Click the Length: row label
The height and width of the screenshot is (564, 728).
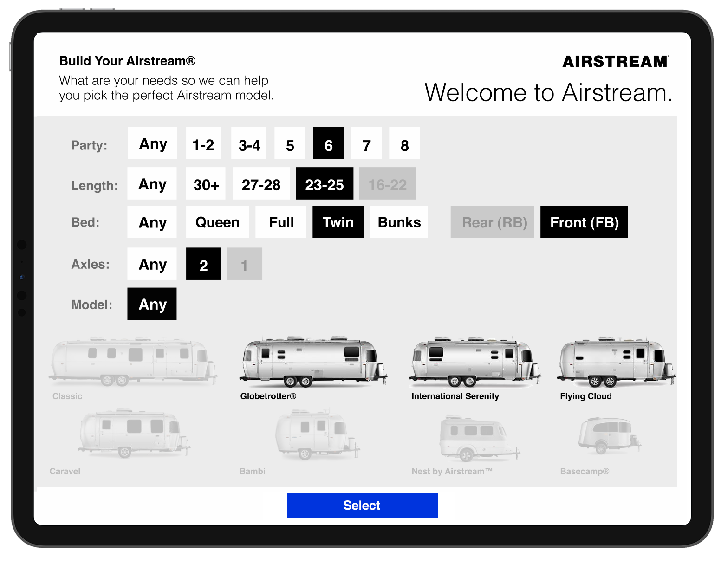(x=95, y=186)
